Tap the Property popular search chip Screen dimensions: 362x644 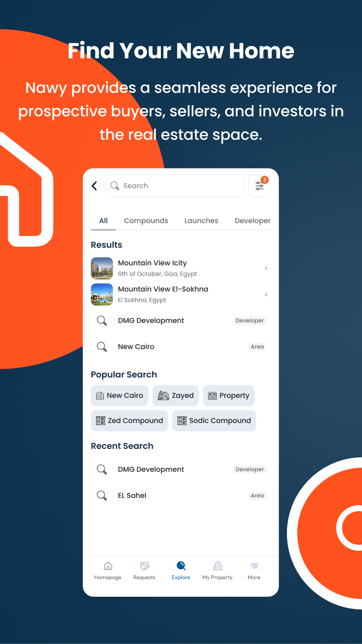pos(229,396)
